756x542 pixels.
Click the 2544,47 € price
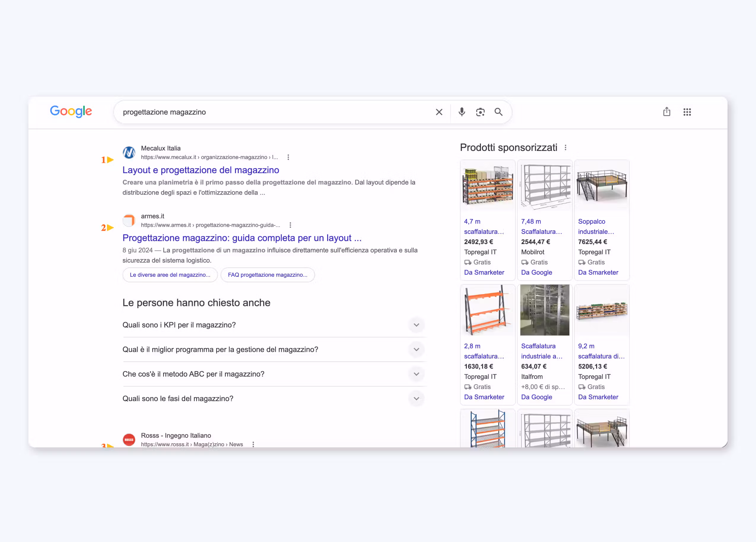point(535,242)
